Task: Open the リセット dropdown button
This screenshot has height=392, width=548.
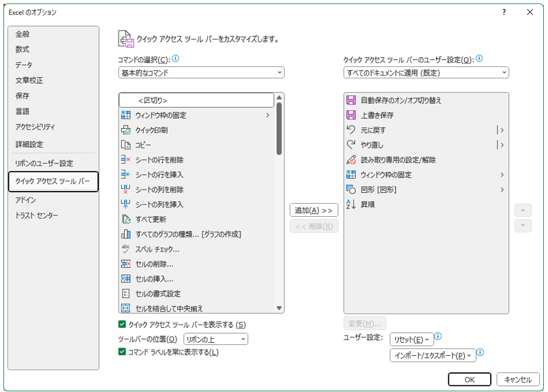Action: click(412, 340)
